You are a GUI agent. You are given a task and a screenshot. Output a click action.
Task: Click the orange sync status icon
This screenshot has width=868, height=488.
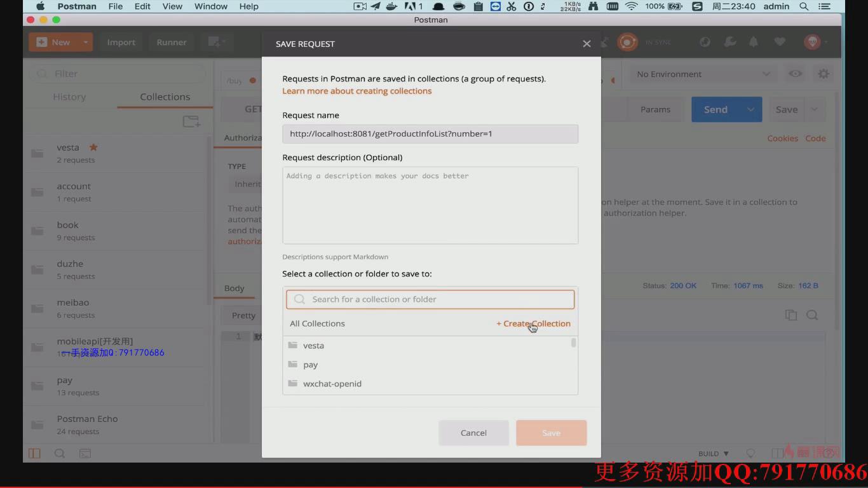pos(627,42)
